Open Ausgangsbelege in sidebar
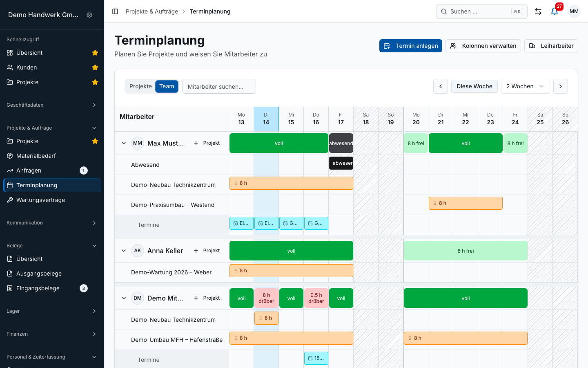 tap(52, 274)
